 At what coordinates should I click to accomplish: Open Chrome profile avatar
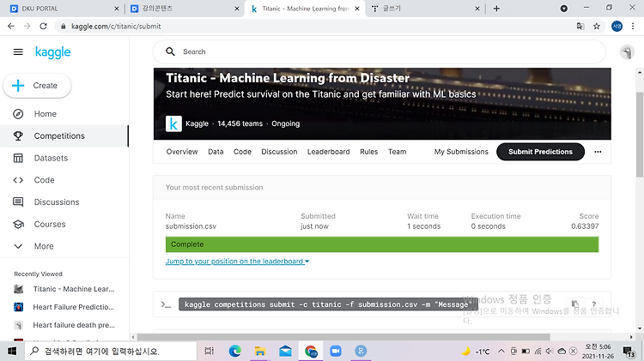pos(617,27)
